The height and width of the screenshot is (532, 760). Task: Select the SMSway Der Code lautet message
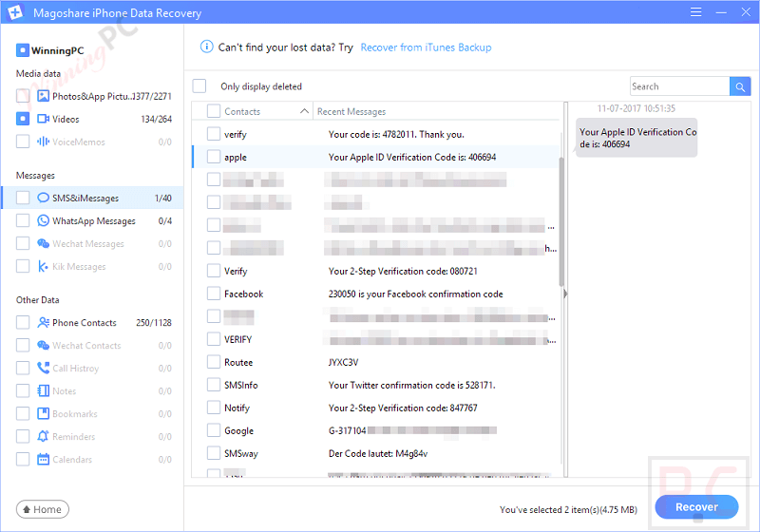(376, 453)
